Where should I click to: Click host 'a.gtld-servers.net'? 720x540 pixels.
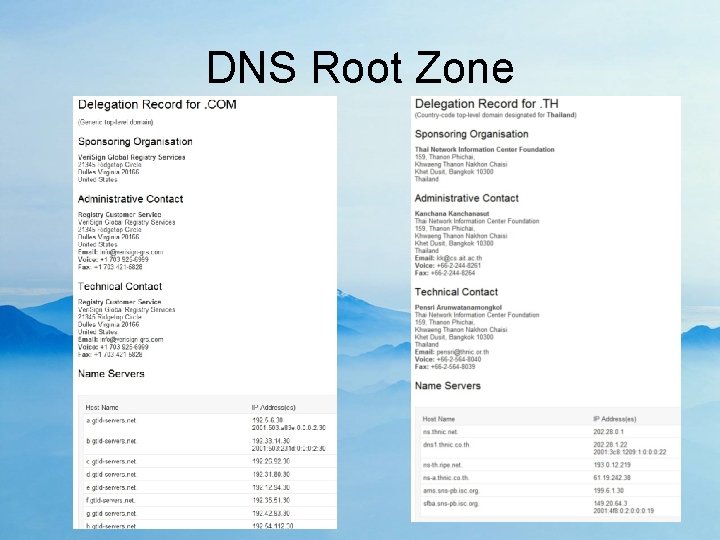pos(111,420)
